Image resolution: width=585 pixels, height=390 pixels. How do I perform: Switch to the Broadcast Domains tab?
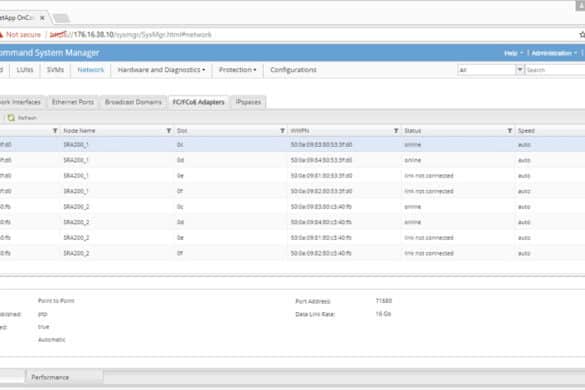[x=133, y=102]
